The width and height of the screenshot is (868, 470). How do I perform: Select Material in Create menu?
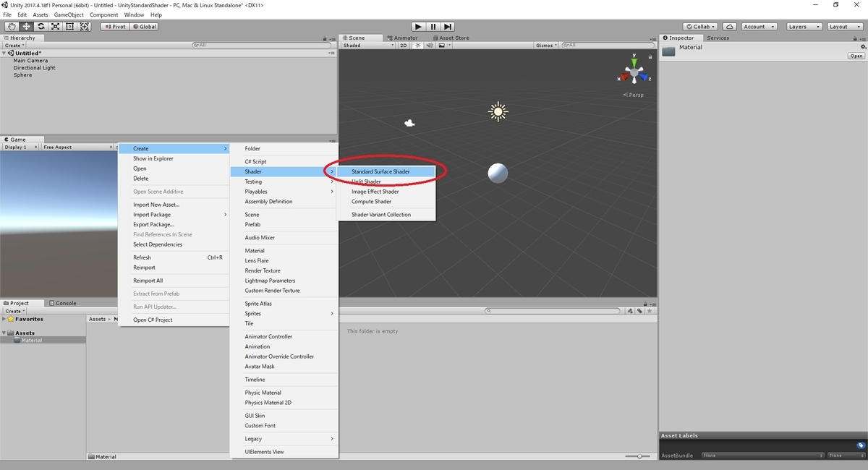[x=284, y=251]
